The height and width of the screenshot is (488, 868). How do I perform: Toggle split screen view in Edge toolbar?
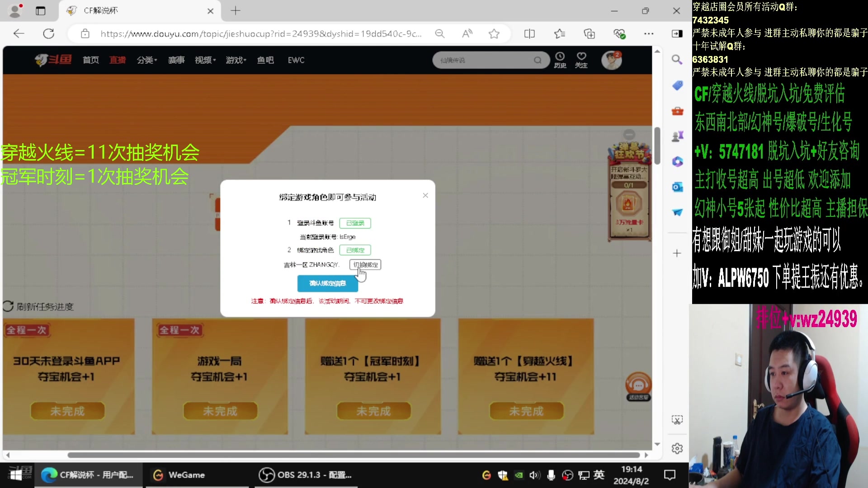click(529, 33)
